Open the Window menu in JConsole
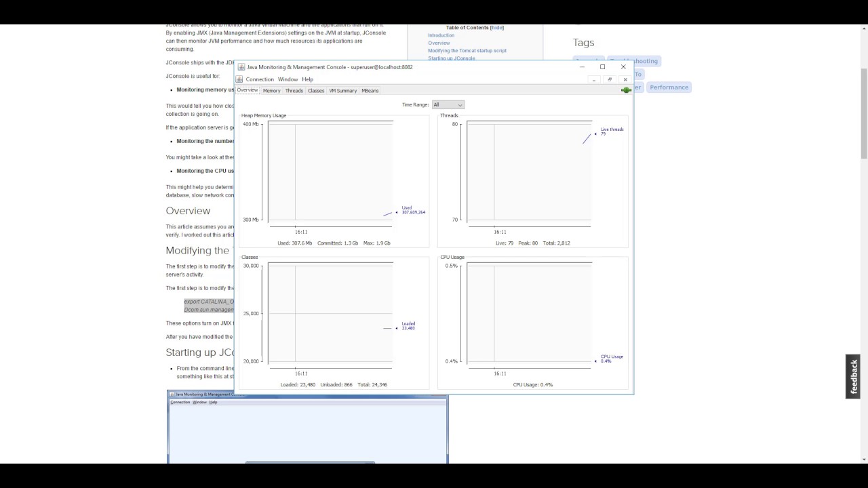Viewport: 868px width, 488px height. coord(288,79)
